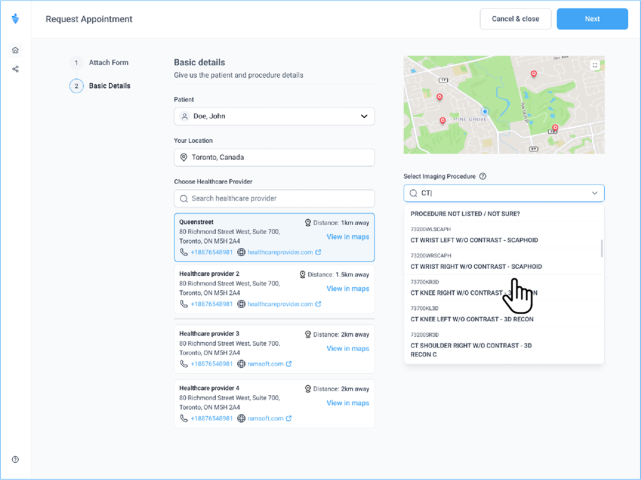
Task: Click the blue location dot on map
Action: pyautogui.click(x=485, y=111)
